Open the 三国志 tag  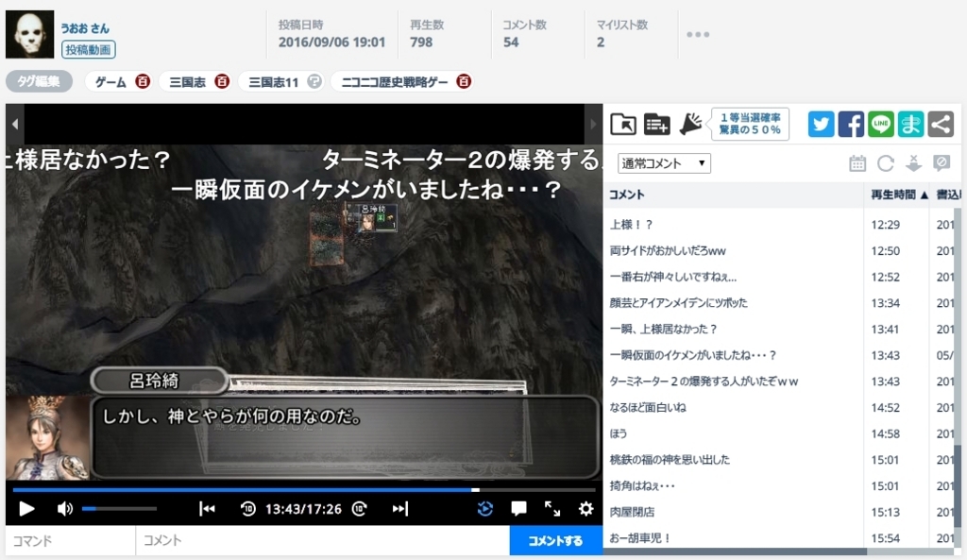tap(188, 82)
